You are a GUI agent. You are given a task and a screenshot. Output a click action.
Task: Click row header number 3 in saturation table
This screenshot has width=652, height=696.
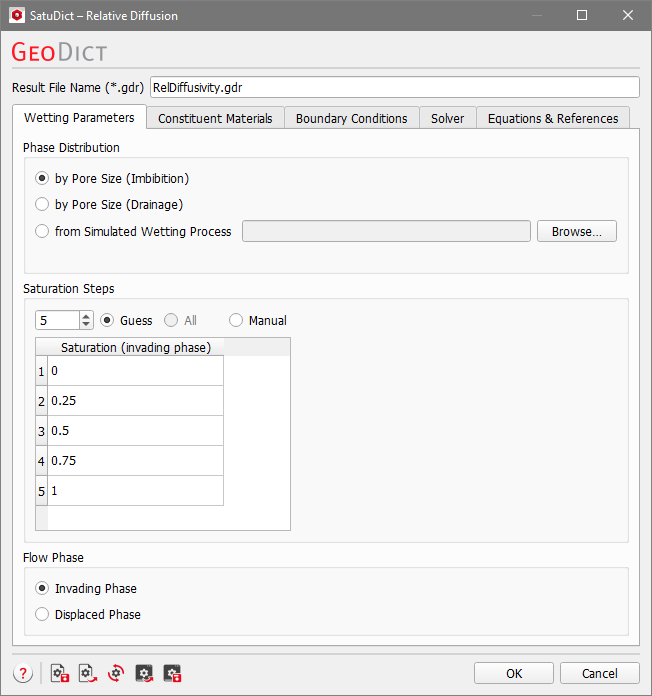pos(41,431)
